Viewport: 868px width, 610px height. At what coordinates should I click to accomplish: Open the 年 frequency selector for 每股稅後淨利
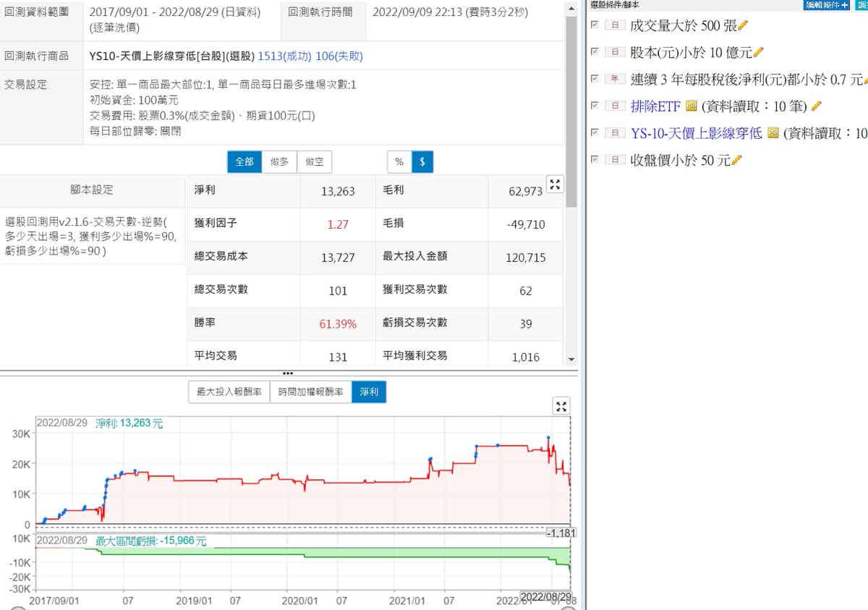(615, 80)
